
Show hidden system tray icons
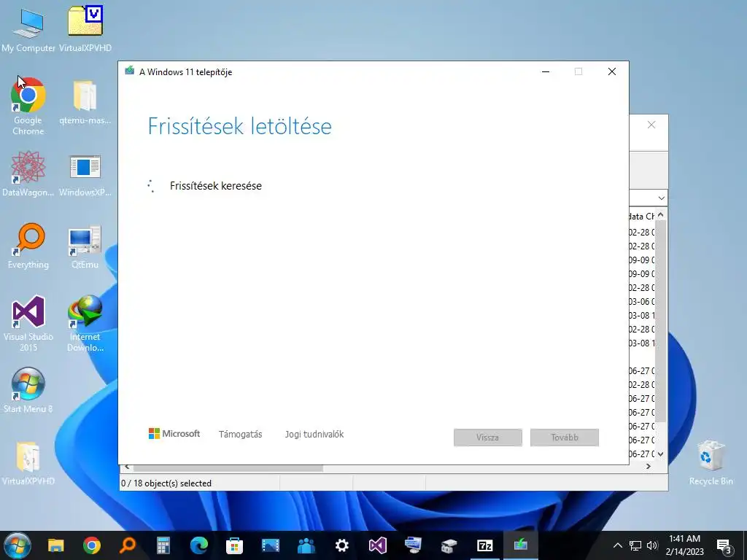pyautogui.click(x=617, y=545)
